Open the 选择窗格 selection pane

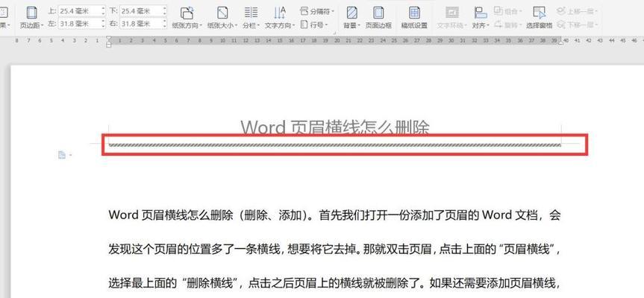pos(540,17)
